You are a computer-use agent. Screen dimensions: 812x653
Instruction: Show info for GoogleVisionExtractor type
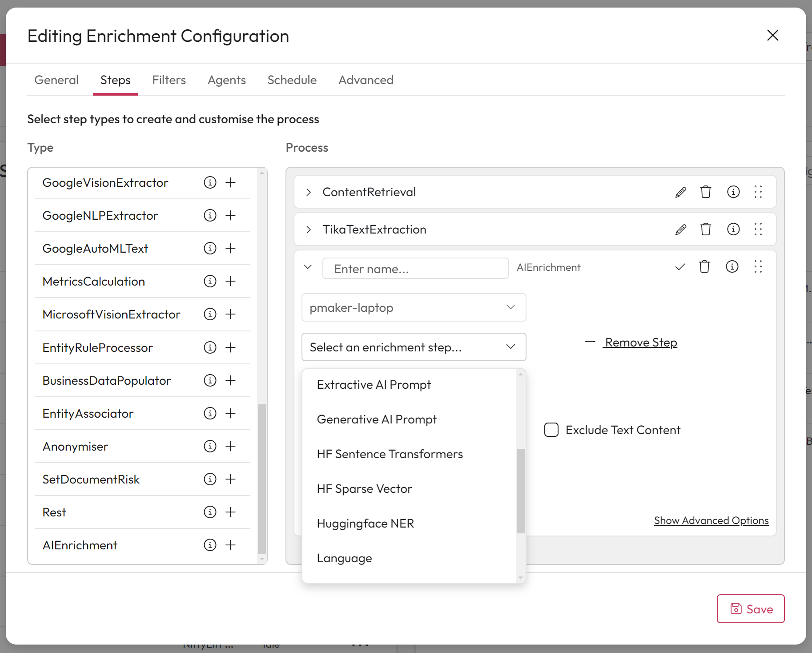[210, 182]
